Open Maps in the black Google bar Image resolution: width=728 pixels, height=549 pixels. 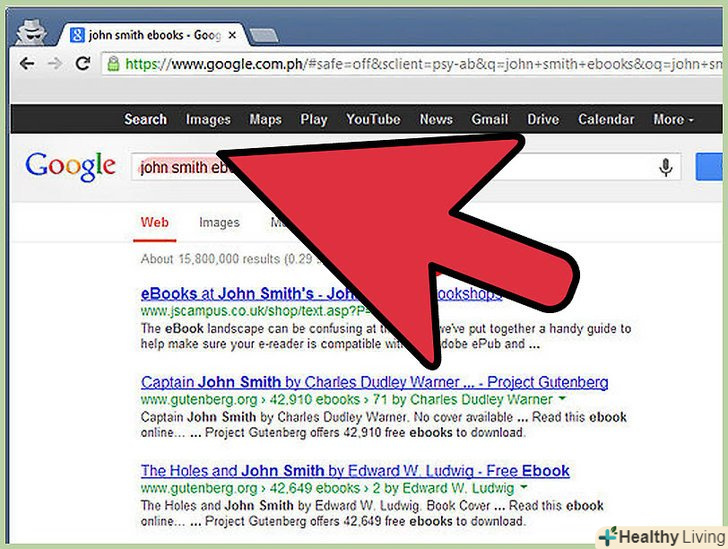pyautogui.click(x=266, y=119)
